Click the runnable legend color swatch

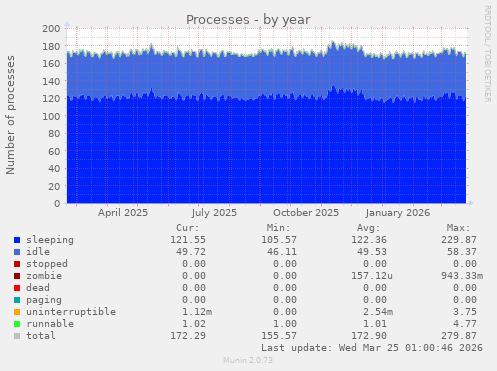pyautogui.click(x=17, y=324)
